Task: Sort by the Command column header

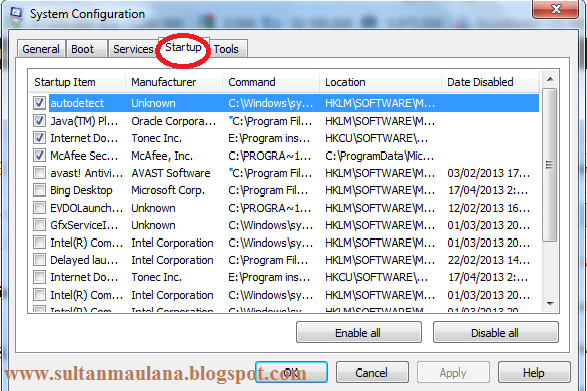Action: coord(271,82)
